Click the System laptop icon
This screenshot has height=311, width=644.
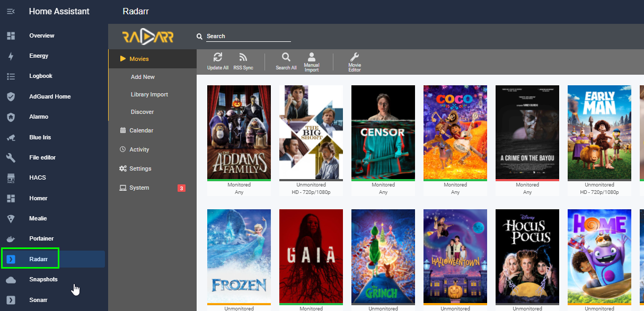[x=123, y=188]
